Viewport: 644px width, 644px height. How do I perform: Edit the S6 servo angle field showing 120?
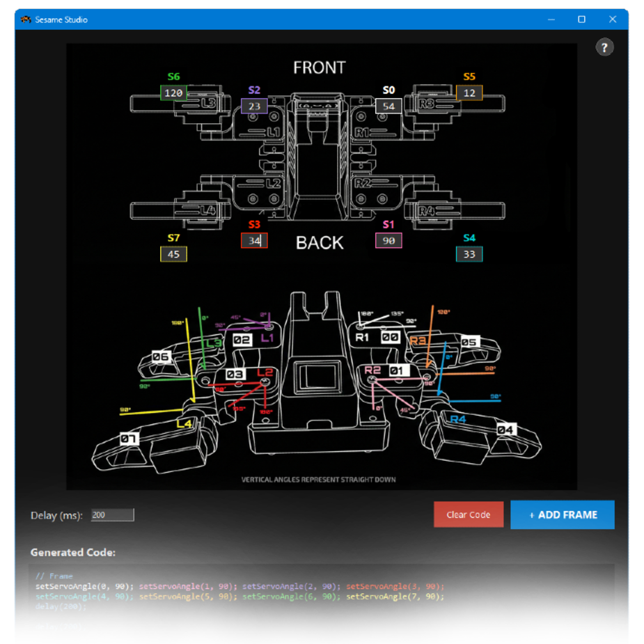coord(173,93)
